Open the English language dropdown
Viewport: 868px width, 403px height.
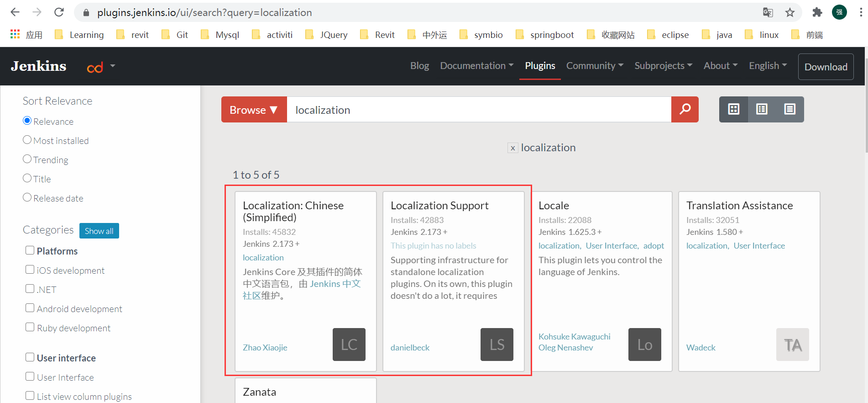(x=768, y=66)
